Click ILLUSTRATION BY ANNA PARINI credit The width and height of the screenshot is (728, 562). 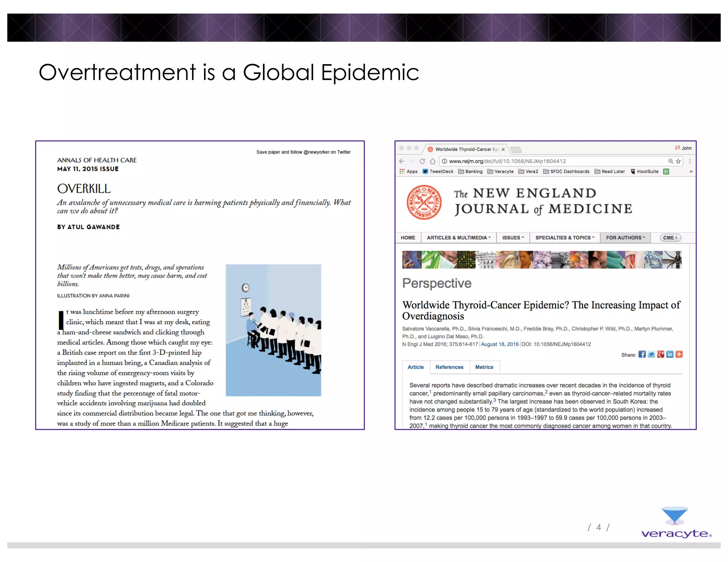93,296
